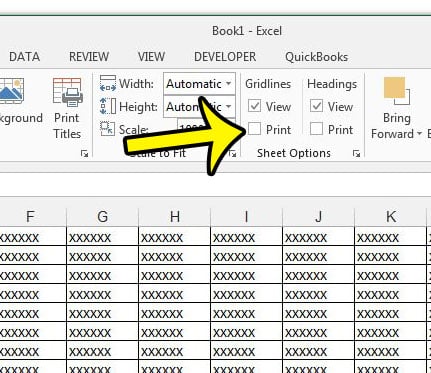Select column I header

pos(247,217)
